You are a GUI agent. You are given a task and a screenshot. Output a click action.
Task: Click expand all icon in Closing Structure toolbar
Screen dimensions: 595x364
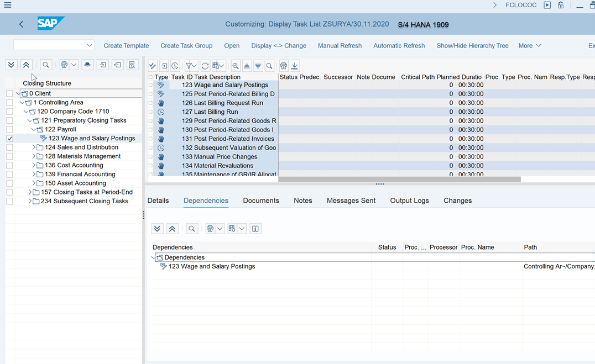(11, 65)
